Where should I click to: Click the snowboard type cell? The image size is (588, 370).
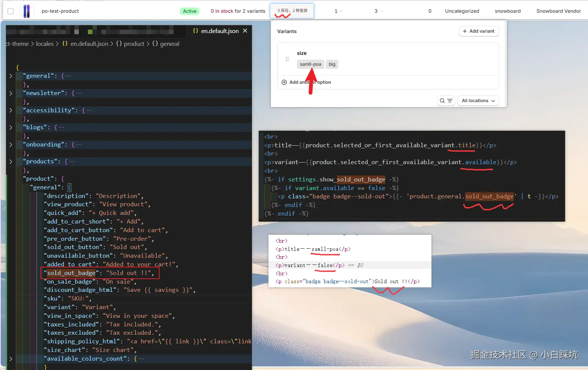pos(508,11)
